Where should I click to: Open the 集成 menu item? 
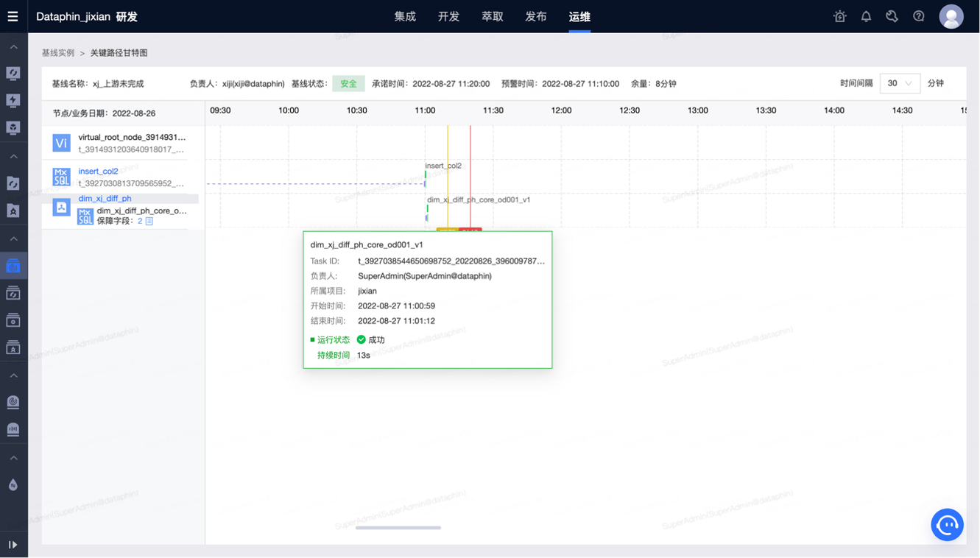tap(404, 15)
